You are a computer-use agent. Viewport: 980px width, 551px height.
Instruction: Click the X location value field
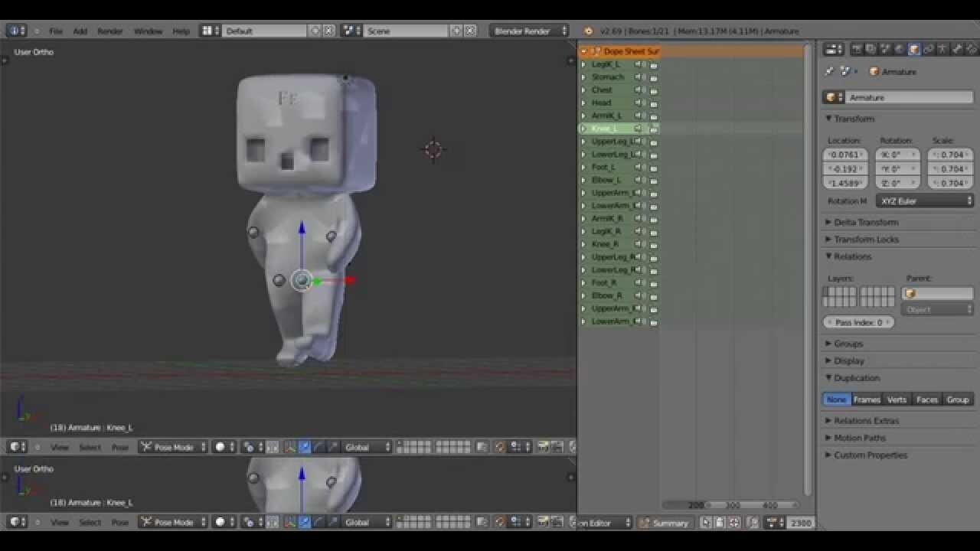(844, 155)
